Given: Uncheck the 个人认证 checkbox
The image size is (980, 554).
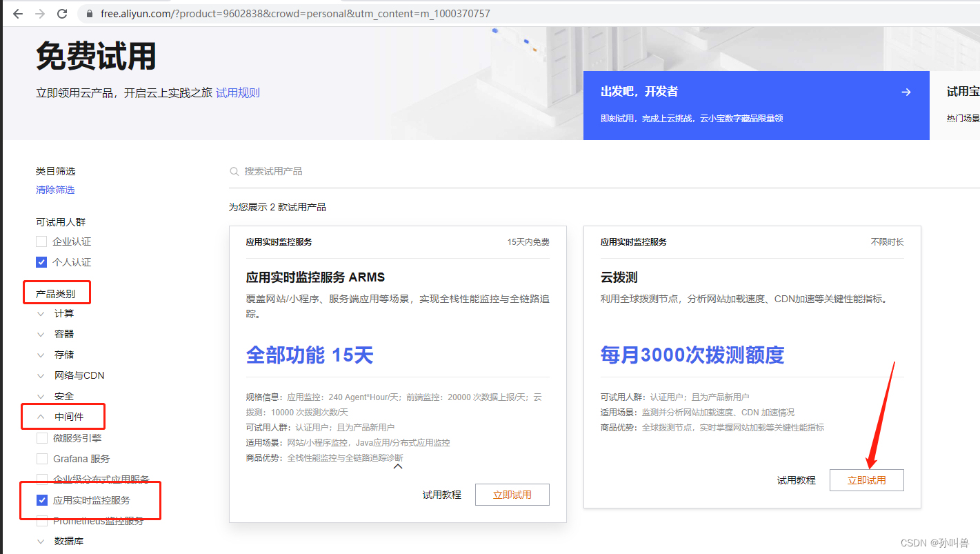Looking at the screenshot, I should coord(41,262).
